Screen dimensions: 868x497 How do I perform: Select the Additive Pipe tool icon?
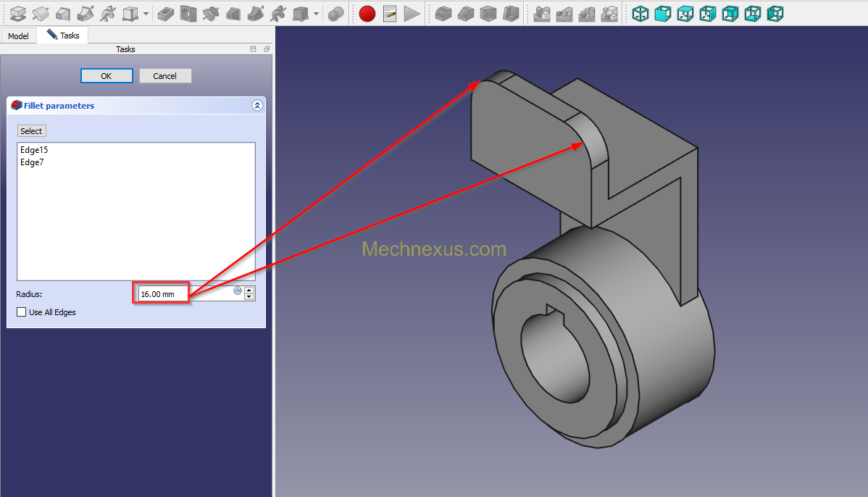(85, 13)
